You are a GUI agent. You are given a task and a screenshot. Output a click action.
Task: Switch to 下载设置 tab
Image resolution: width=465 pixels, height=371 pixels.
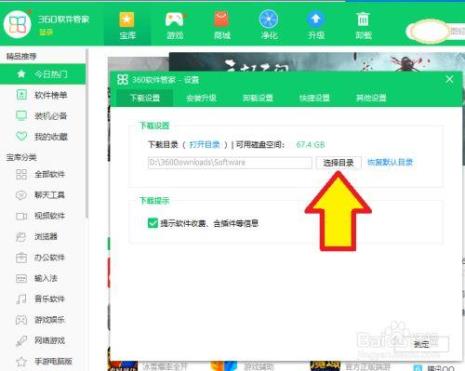tap(145, 98)
